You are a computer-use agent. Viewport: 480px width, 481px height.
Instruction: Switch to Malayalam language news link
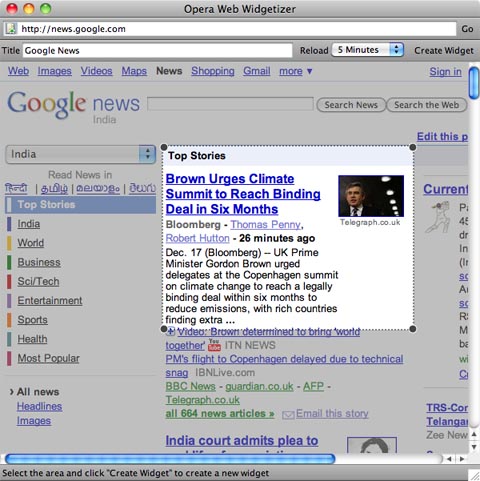[98, 189]
